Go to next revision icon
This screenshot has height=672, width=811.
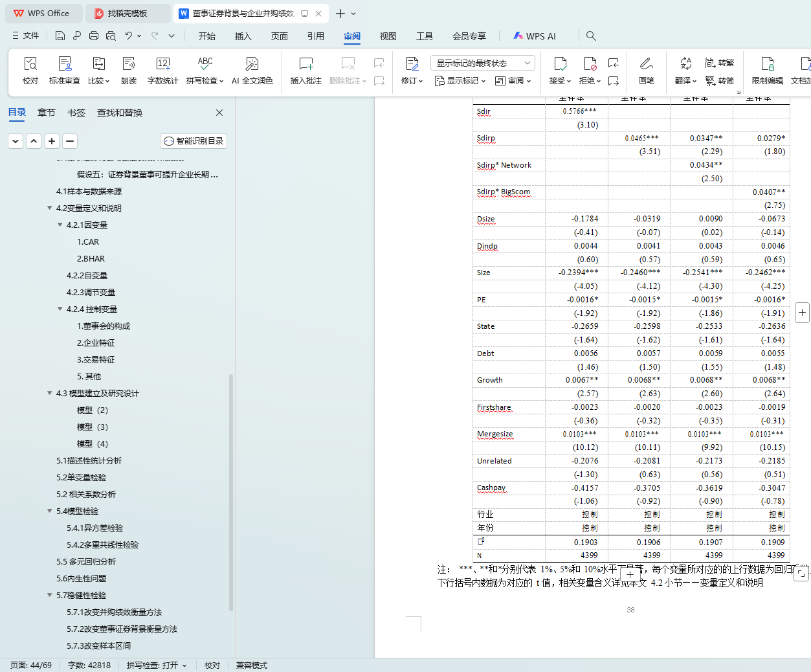click(614, 81)
